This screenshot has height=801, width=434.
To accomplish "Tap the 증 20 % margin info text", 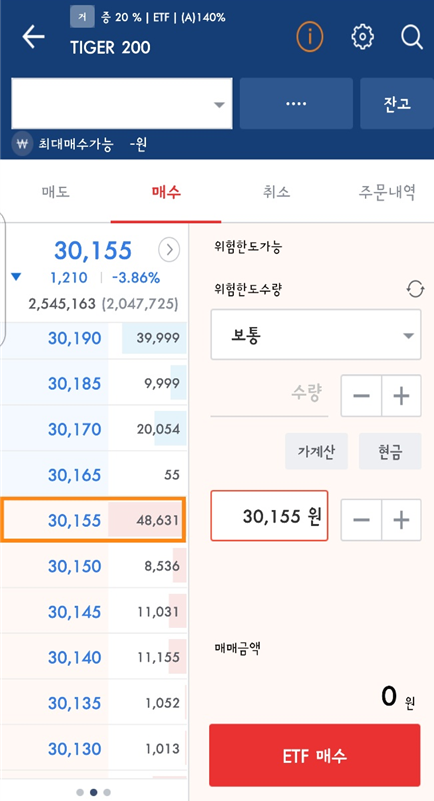I will coord(121,17).
